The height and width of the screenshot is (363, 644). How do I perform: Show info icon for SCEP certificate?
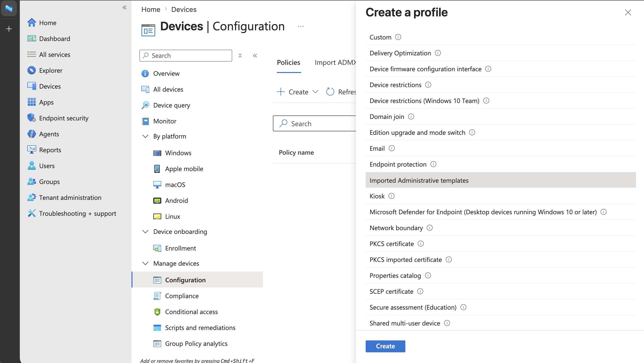pyautogui.click(x=420, y=291)
